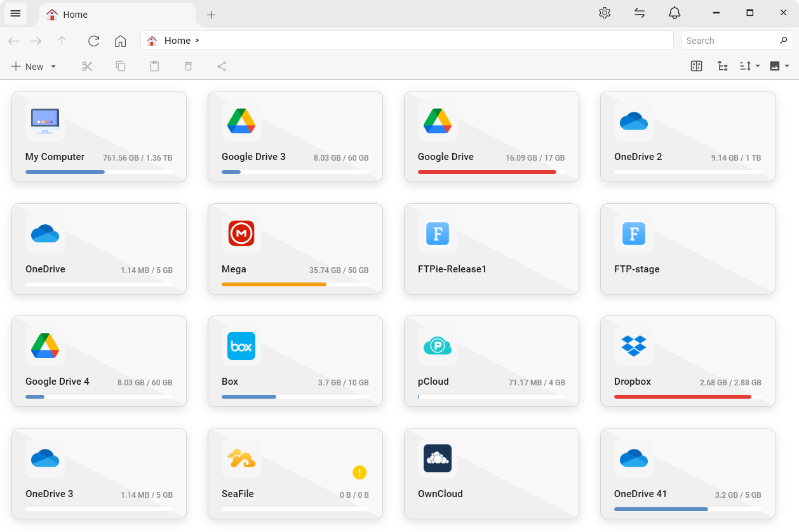Click the Dropbox red usage bar
Viewport: 799px width, 532px height.
(682, 396)
